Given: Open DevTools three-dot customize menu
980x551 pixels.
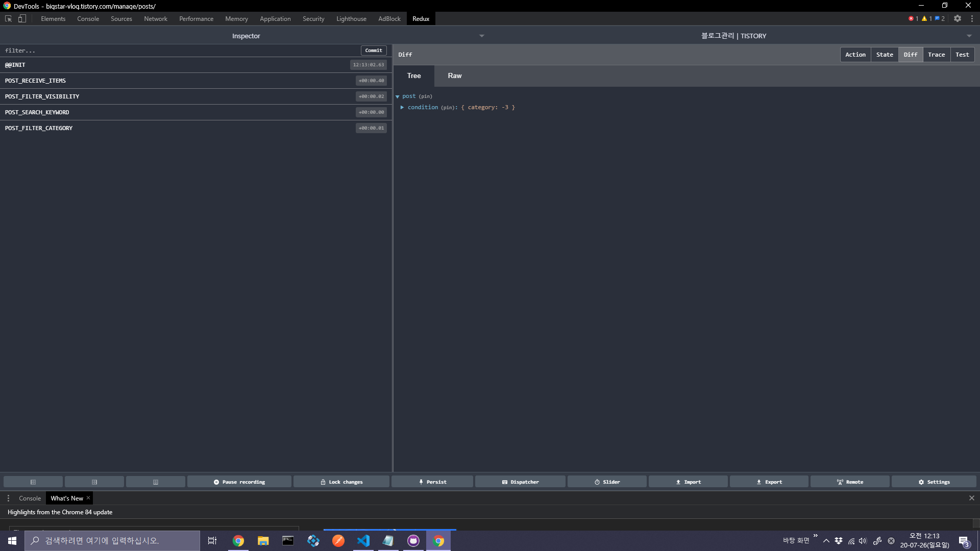Looking at the screenshot, I should pyautogui.click(x=972, y=18).
